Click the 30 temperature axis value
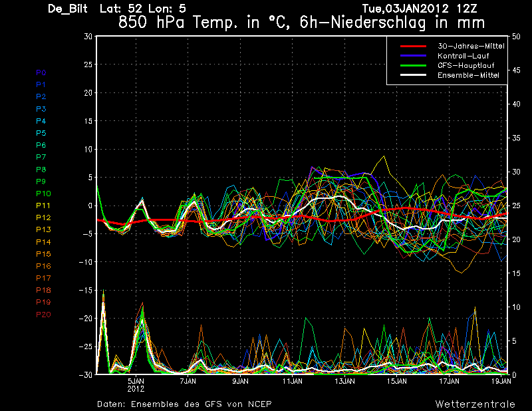532x411 pixels. (88, 36)
